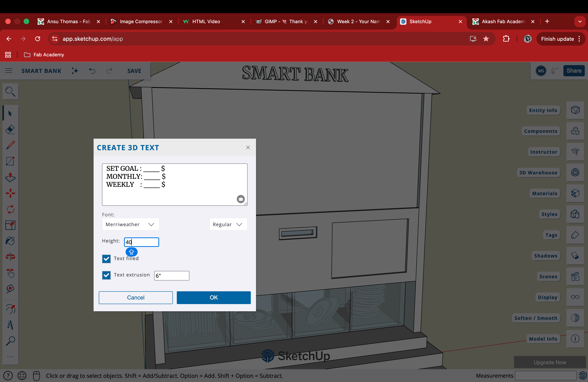The height and width of the screenshot is (382, 588).
Task: Open the hamburger menu beside SMART BANK
Action: [9, 71]
